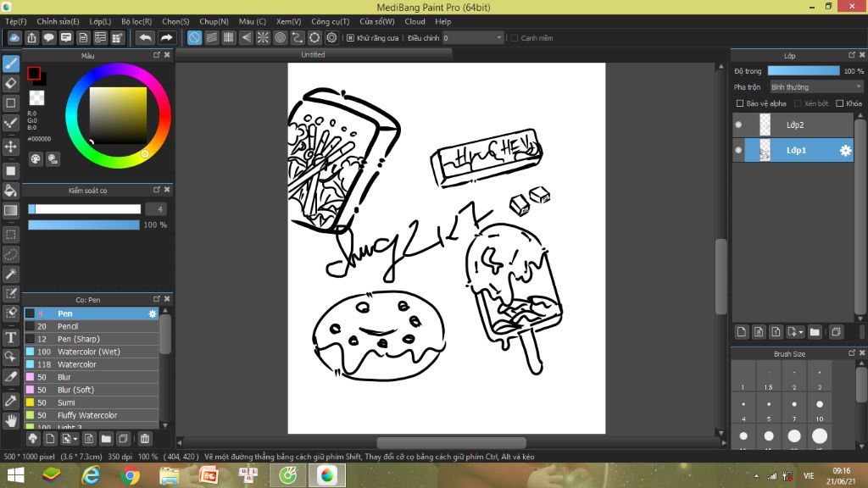Expand the add layer type dropdown arrow

pyautogui.click(x=801, y=332)
